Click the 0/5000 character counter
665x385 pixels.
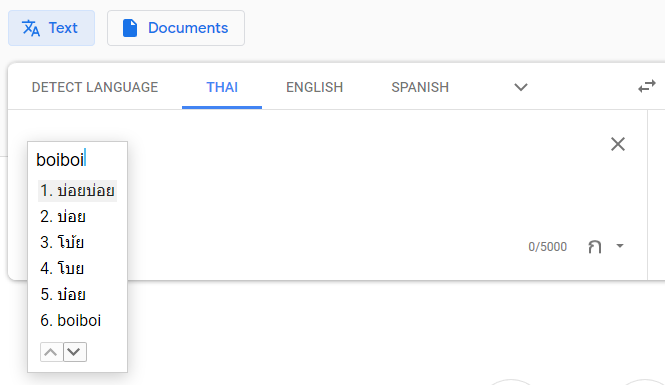point(548,247)
